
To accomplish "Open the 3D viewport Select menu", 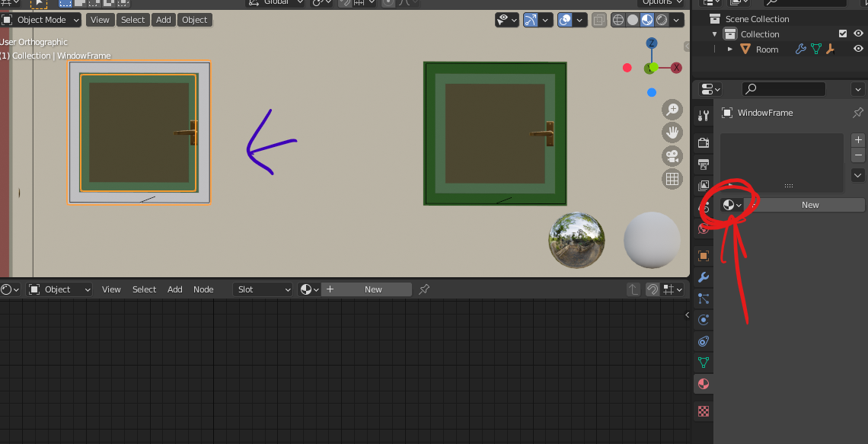I will (x=132, y=20).
